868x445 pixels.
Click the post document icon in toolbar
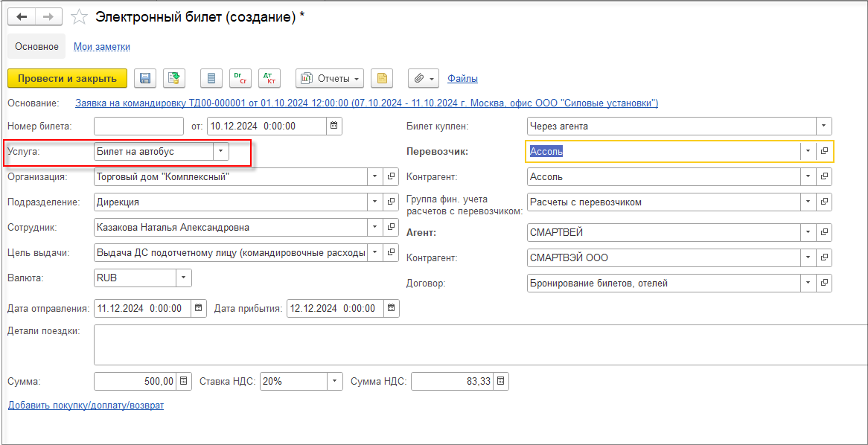173,79
